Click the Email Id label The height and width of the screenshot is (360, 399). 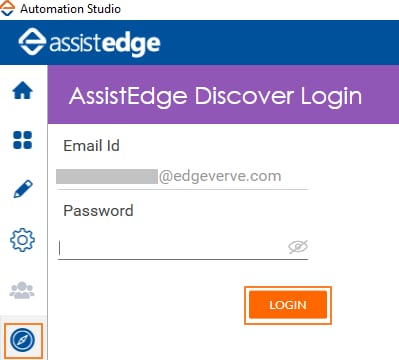pyautogui.click(x=91, y=146)
